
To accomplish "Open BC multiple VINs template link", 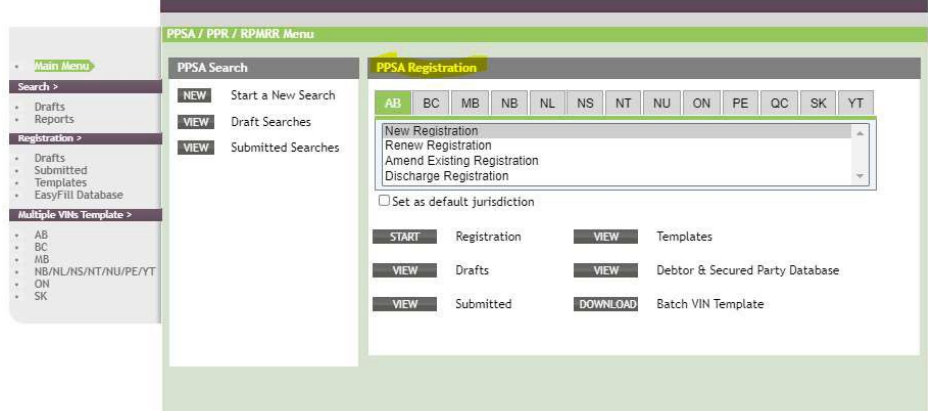I will 41,248.
